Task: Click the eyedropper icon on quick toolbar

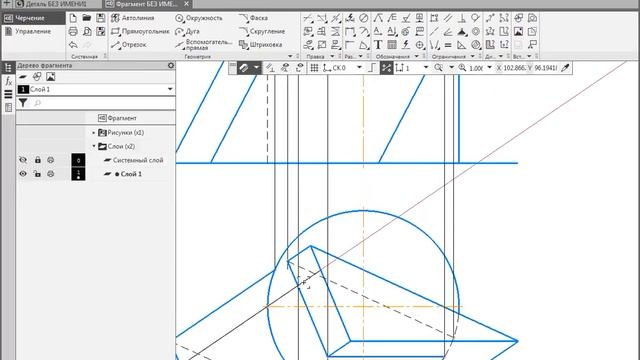Action: point(565,68)
